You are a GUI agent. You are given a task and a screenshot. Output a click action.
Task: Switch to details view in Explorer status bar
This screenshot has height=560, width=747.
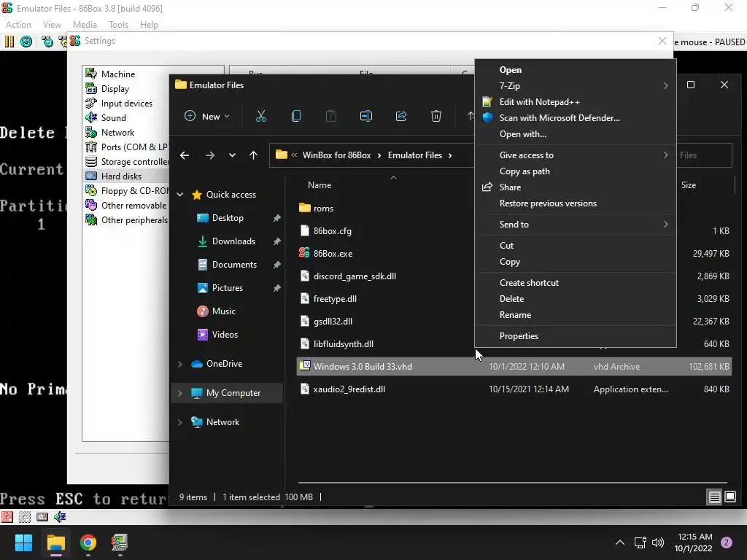(x=715, y=497)
